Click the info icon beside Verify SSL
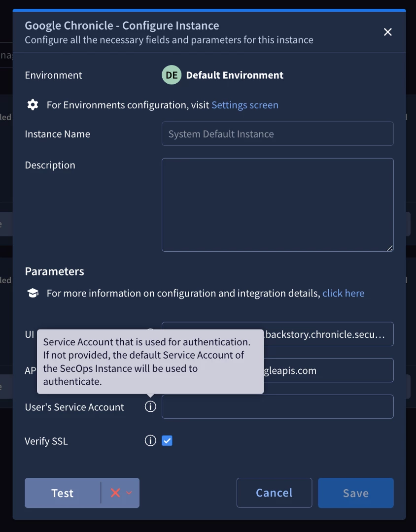Image resolution: width=416 pixels, height=532 pixels. [x=150, y=441]
